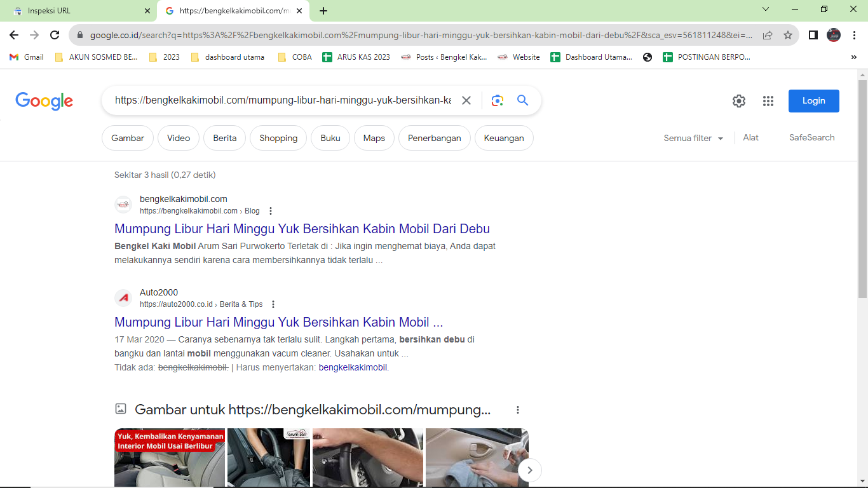The height and width of the screenshot is (488, 868).
Task: Open bengkelkakimobil 'Mumpung Libur Hari Minggu' result
Action: coord(302,229)
